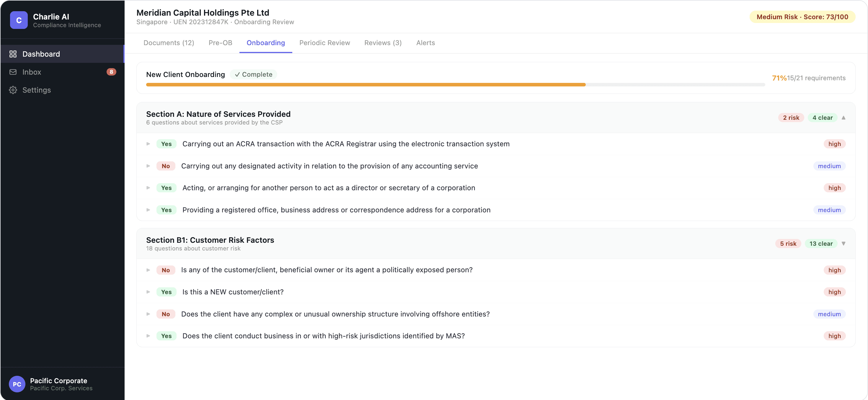
Task: Open the Alerts tab
Action: tap(425, 43)
